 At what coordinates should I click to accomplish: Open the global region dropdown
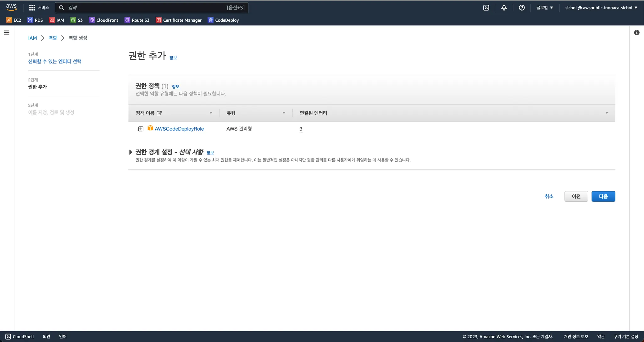545,8
